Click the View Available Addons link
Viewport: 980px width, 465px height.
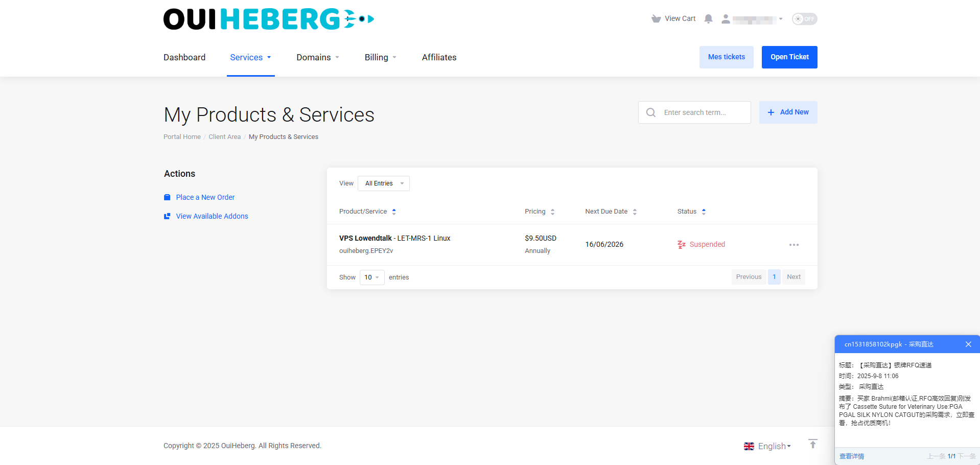coord(212,216)
